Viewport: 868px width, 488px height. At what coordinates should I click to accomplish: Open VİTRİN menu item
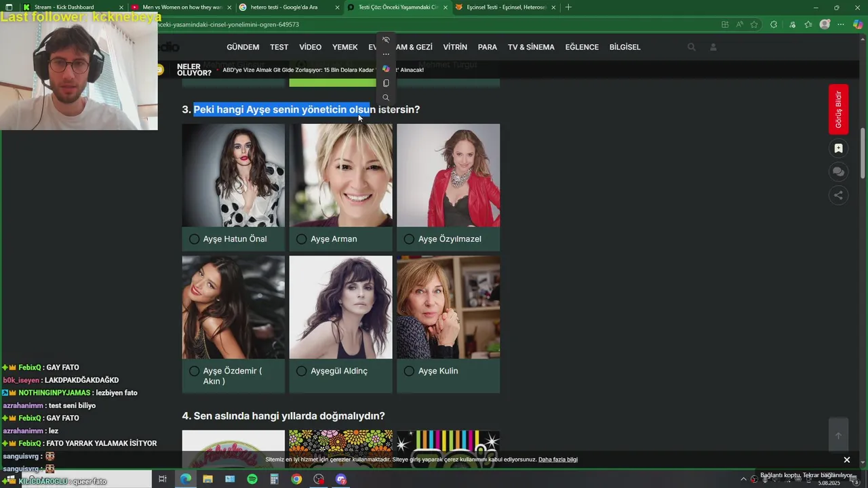pyautogui.click(x=455, y=47)
